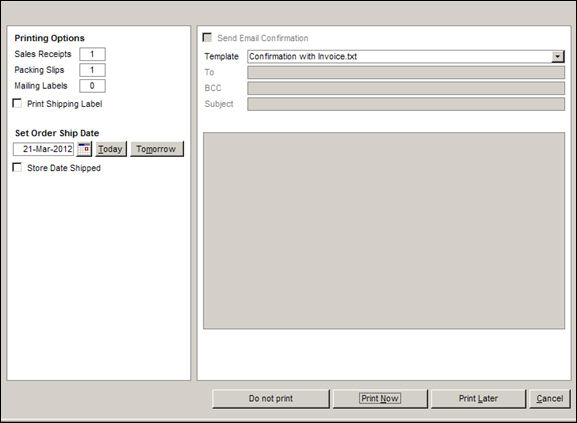Edit the Sales Receipts quantity field
Screen dimensions: 577x423
(92, 54)
